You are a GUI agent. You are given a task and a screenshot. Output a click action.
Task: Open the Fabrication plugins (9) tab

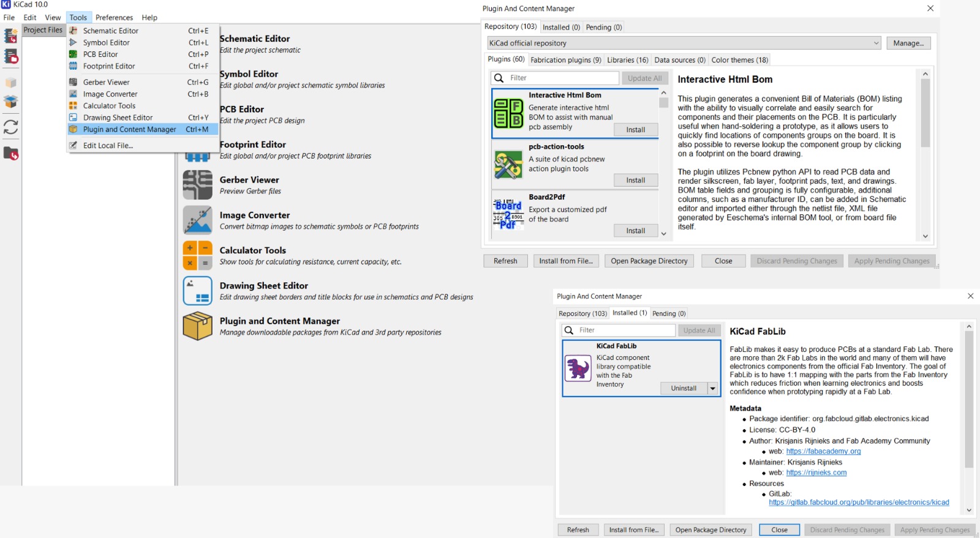566,60
